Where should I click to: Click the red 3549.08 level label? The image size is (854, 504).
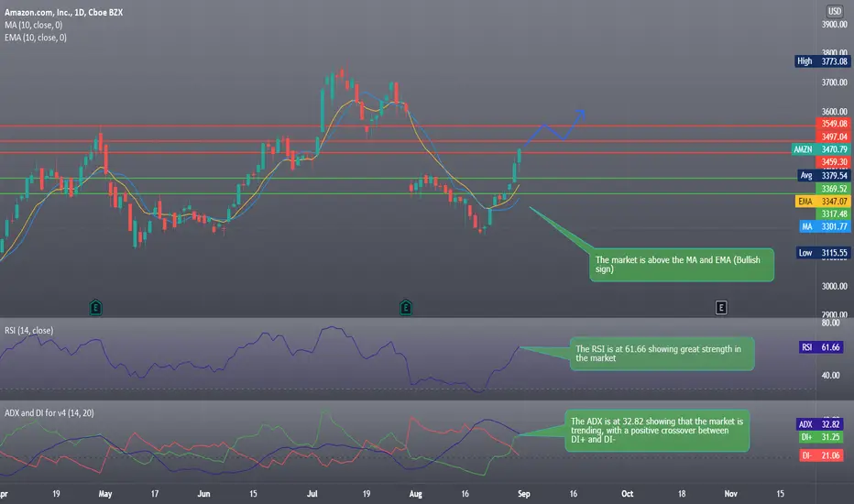pos(833,124)
